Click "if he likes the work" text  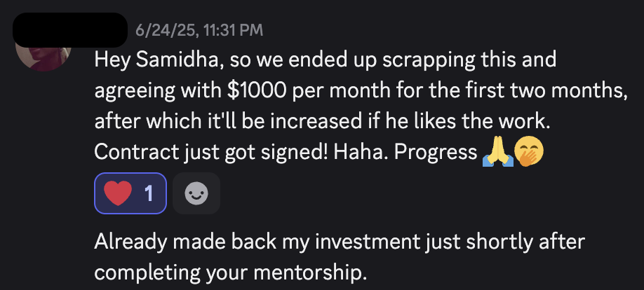(456, 121)
